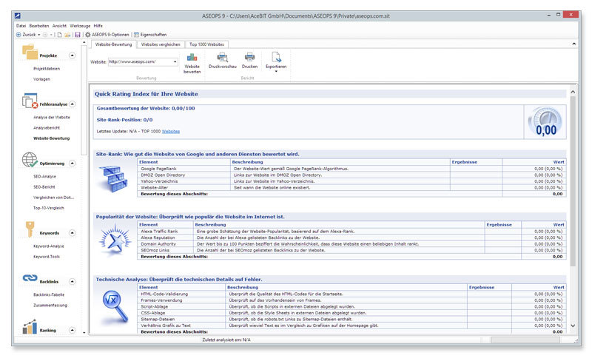
Task: Open Keyword-Analyse in sidebar
Action: click(x=48, y=246)
